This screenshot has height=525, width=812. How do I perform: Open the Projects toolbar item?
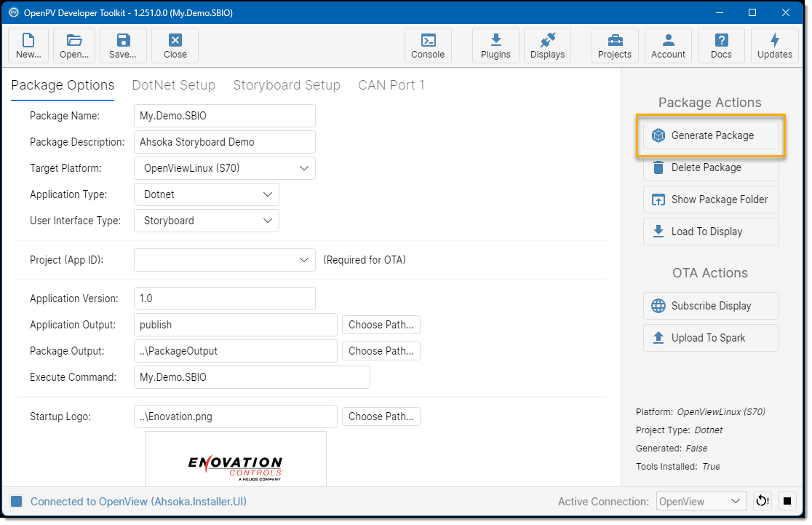[x=615, y=46]
